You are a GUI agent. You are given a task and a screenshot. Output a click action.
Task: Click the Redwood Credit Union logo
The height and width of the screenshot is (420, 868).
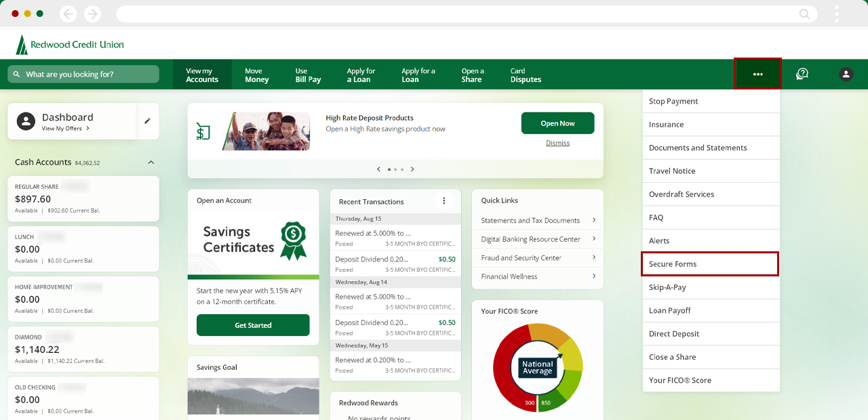(x=70, y=45)
